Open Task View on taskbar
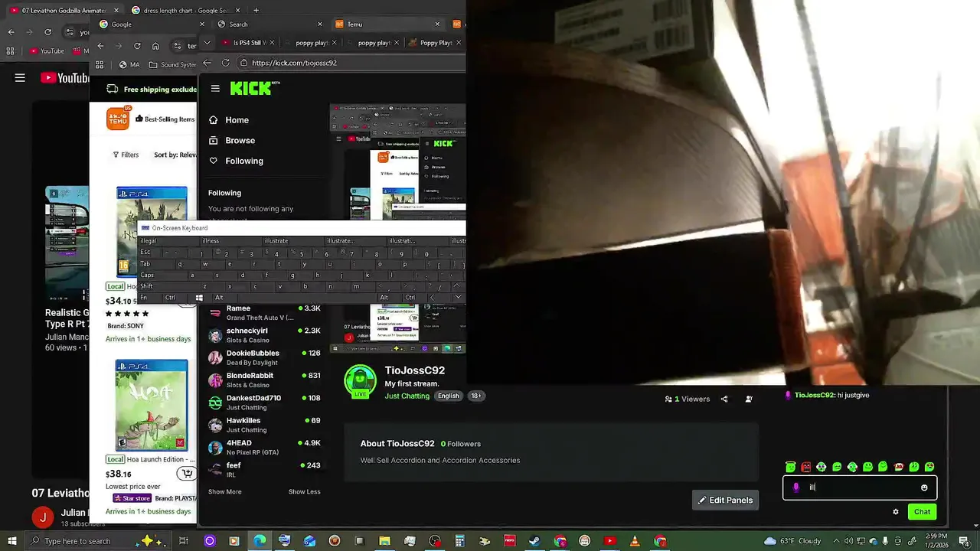Image resolution: width=980 pixels, height=551 pixels. coord(184,541)
